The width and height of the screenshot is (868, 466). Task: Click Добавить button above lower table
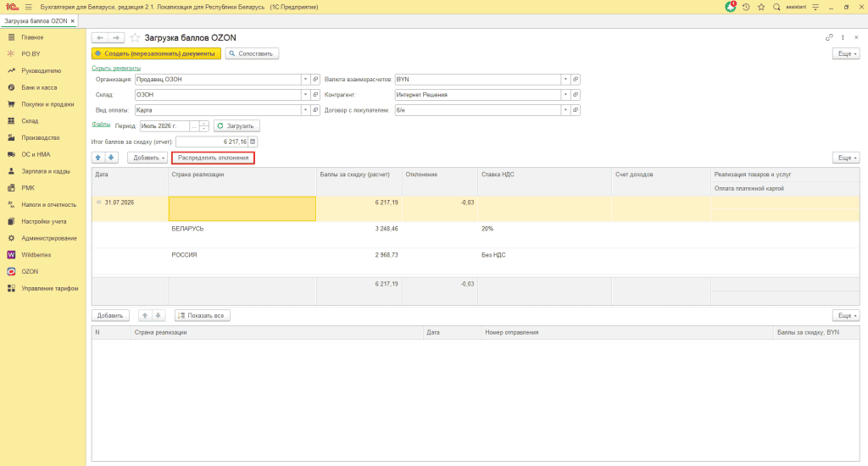(x=110, y=315)
